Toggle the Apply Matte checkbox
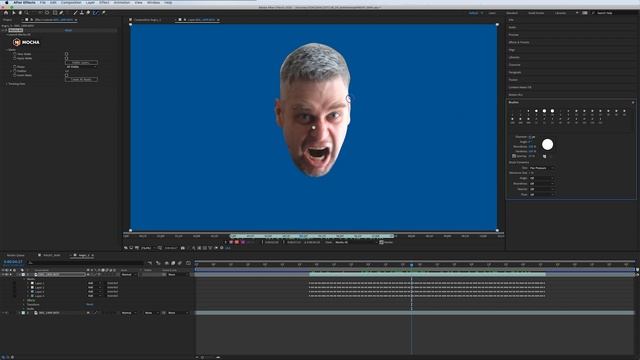 click(x=67, y=58)
